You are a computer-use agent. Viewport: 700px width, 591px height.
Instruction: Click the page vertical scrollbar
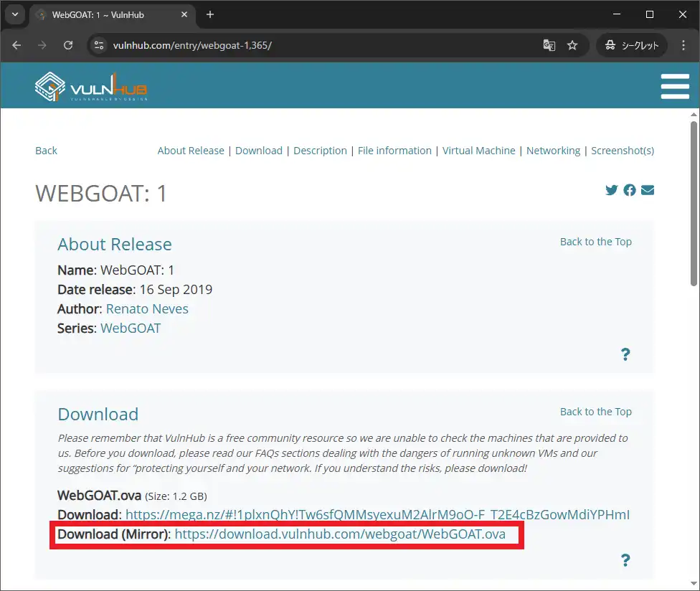click(694, 201)
